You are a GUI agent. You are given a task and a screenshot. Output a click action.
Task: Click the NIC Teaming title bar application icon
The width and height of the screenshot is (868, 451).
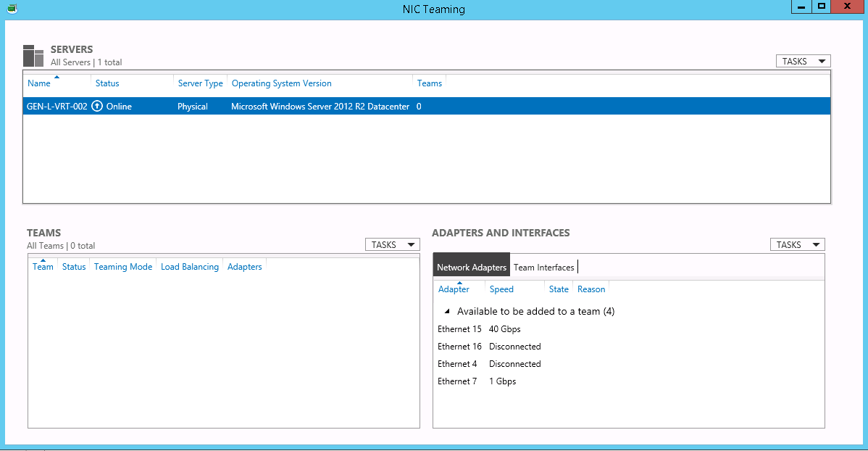[11, 8]
